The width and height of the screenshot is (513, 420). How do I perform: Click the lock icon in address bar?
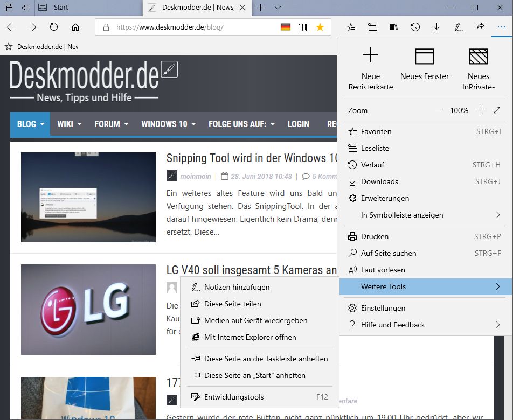point(106,27)
